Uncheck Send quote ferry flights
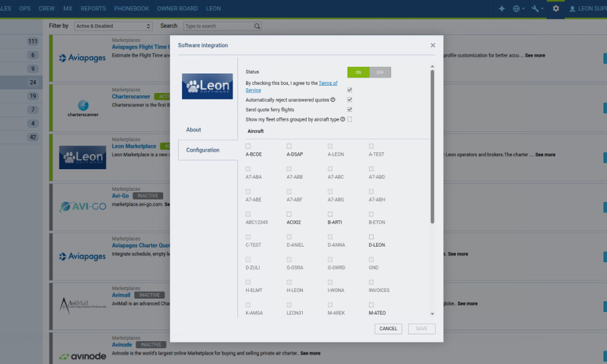This screenshot has width=607, height=364. tap(349, 109)
